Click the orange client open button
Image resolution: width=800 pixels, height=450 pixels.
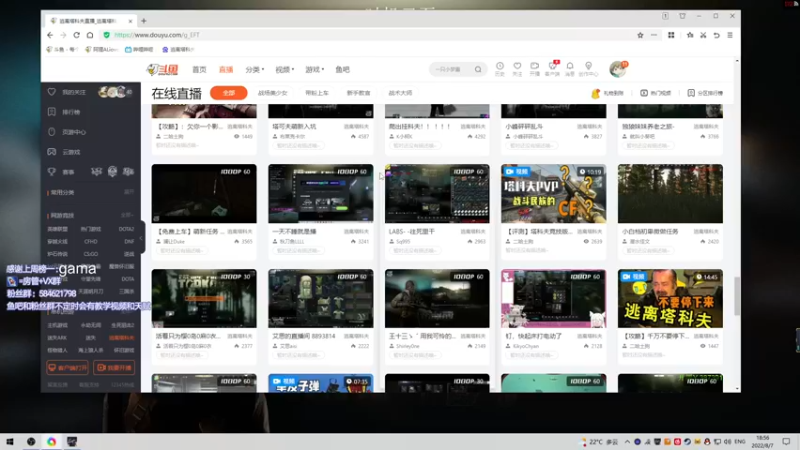click(67, 367)
